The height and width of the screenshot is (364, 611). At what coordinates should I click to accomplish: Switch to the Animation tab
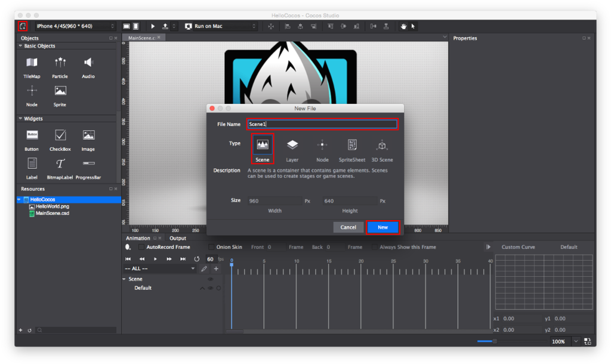[x=138, y=238]
